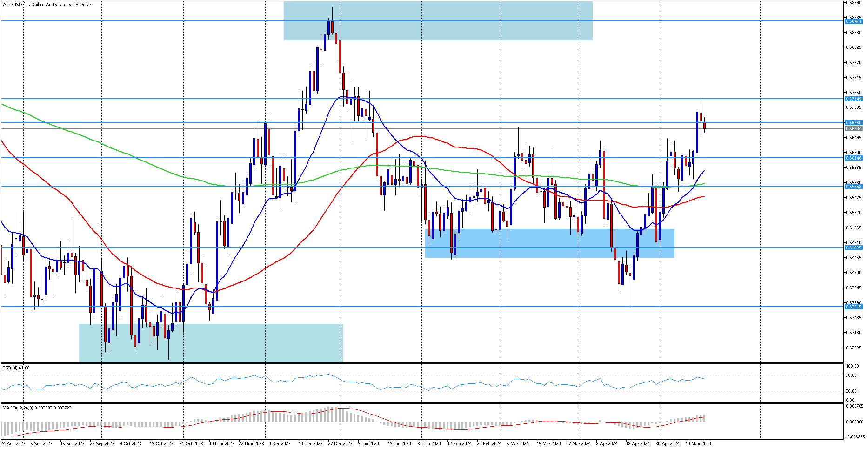Select the 0.65668 horizontal line price tag

[854, 186]
